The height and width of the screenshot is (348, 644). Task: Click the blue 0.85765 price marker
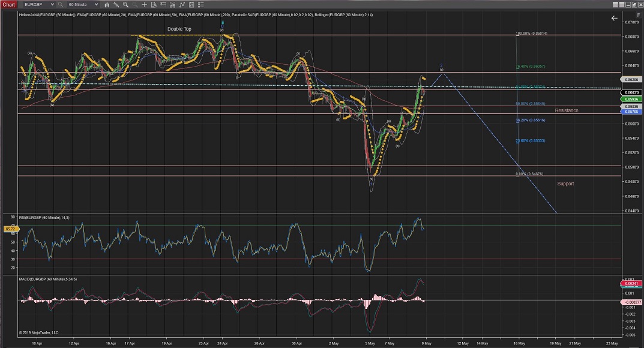(x=631, y=112)
